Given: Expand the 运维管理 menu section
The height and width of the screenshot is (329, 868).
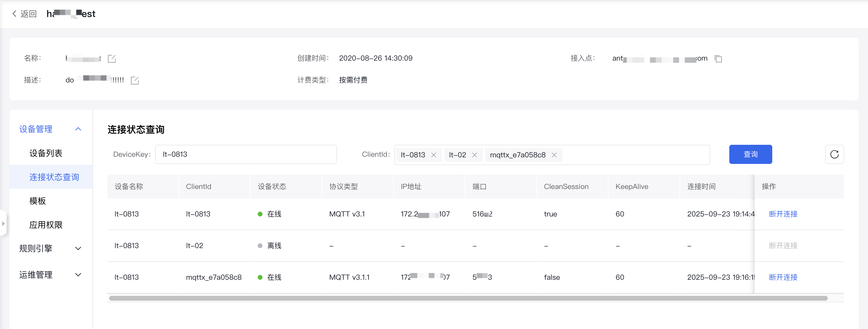Looking at the screenshot, I should 78,275.
